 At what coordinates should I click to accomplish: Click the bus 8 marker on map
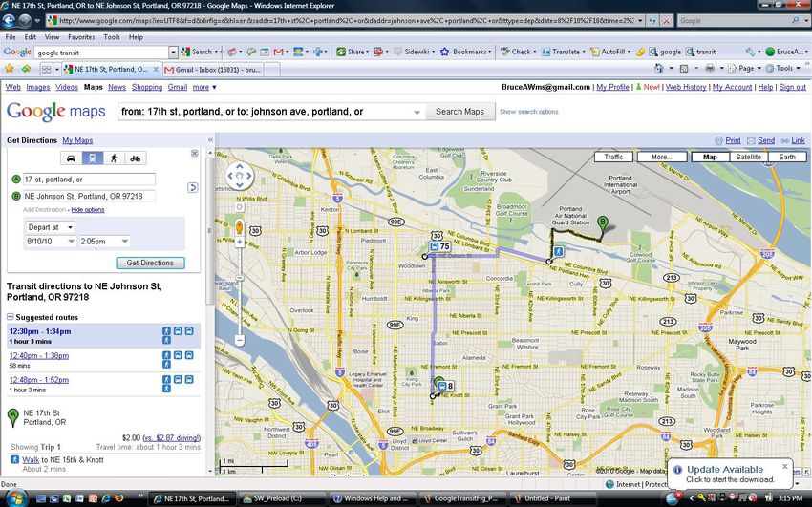(x=445, y=386)
